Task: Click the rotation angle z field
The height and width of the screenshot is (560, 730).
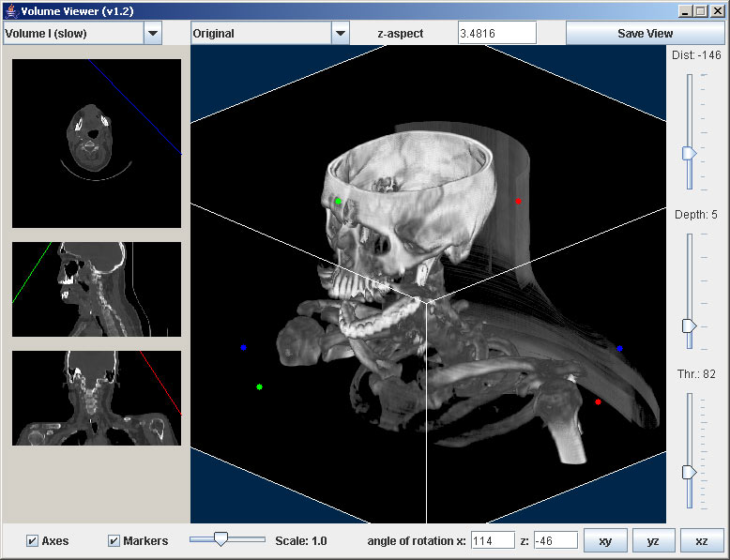Action: pyautogui.click(x=555, y=541)
